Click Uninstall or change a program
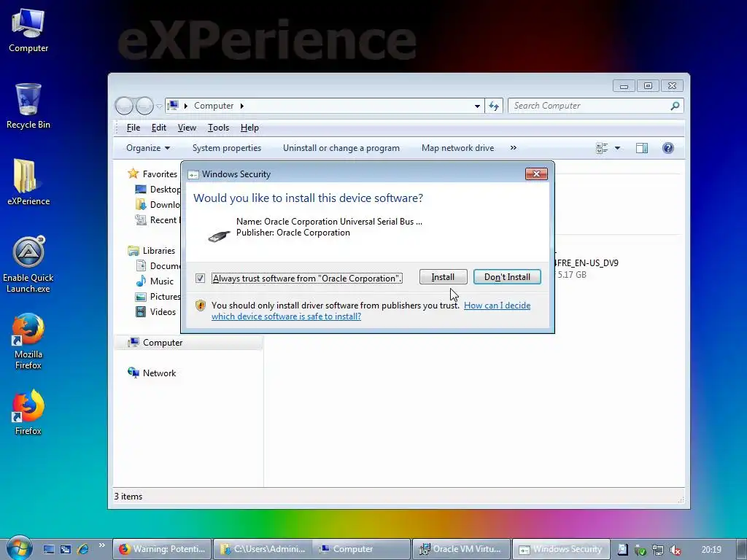Screen dimensions: 747x560 click(341, 148)
